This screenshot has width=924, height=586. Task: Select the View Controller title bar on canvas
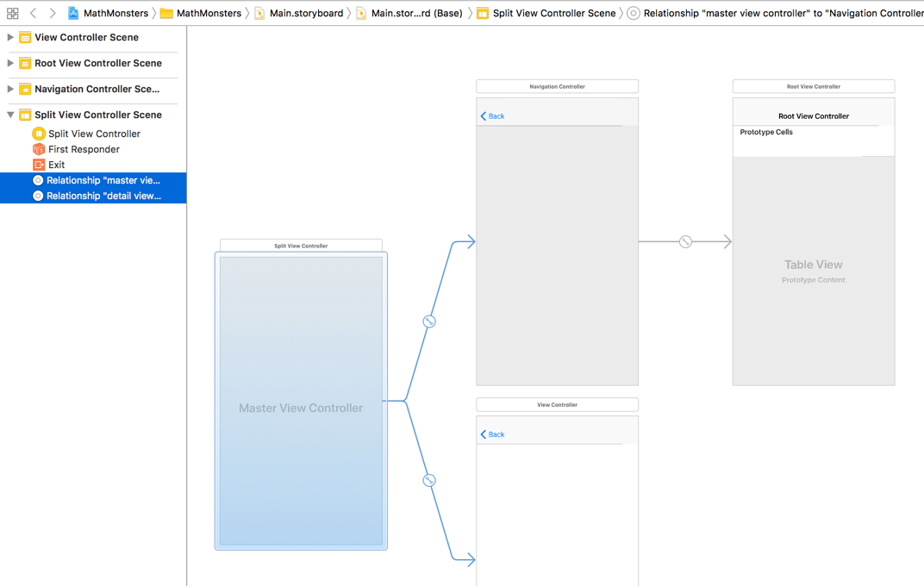click(x=557, y=405)
